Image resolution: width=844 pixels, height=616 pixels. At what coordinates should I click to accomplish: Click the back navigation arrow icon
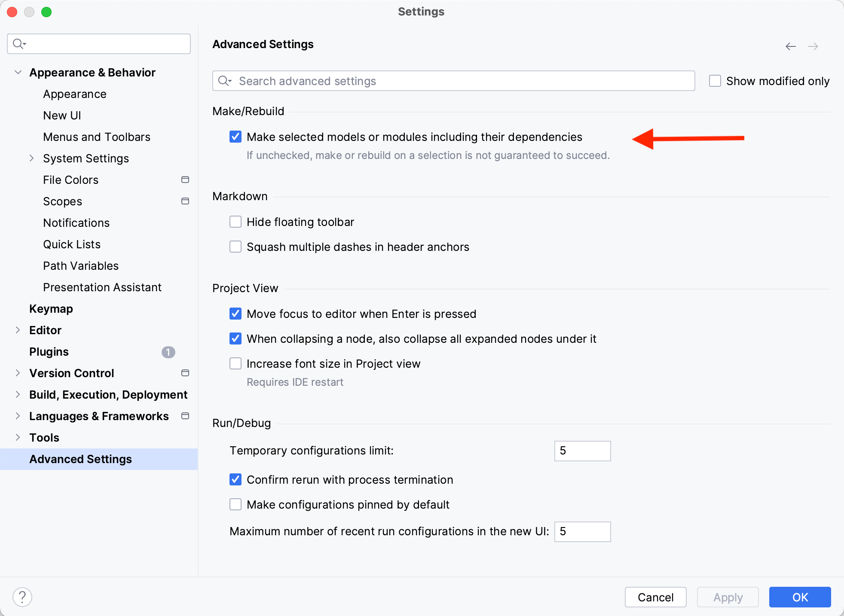coord(790,45)
